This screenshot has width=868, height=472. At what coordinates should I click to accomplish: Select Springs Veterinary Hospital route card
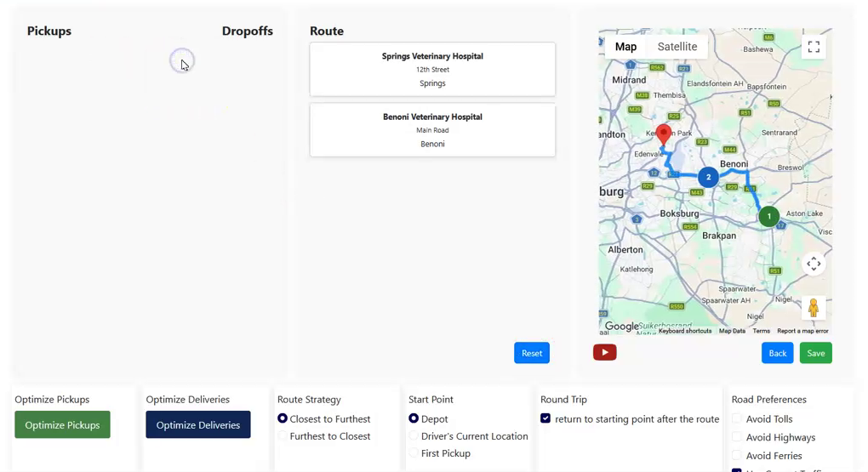click(x=432, y=69)
